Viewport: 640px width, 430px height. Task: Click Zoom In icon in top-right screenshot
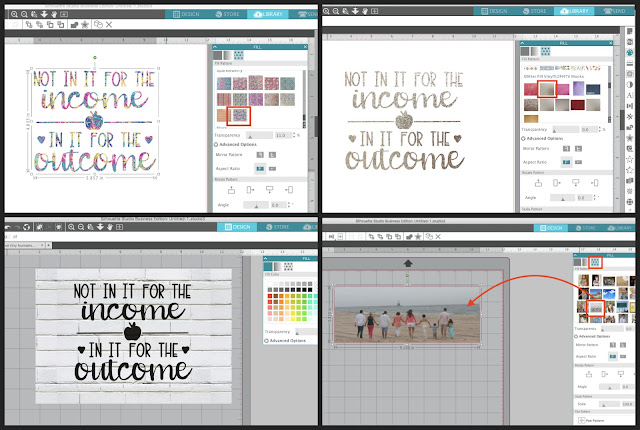326,11
